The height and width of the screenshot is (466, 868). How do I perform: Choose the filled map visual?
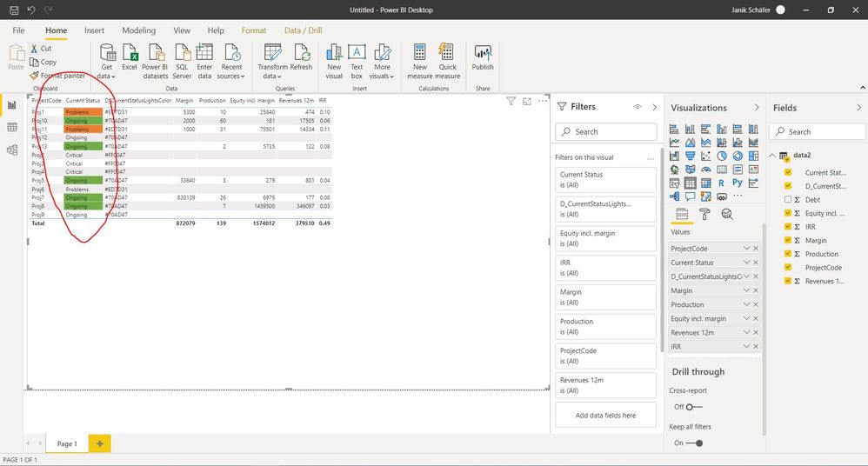pos(690,170)
